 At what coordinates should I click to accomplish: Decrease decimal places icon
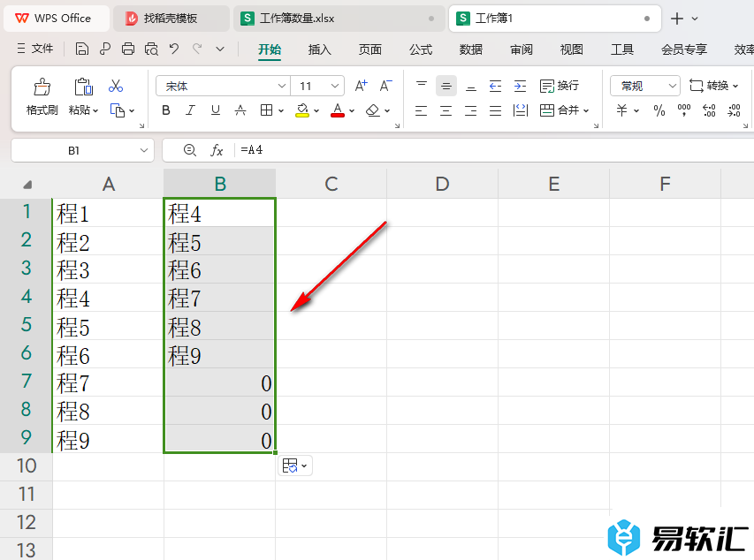(734, 110)
